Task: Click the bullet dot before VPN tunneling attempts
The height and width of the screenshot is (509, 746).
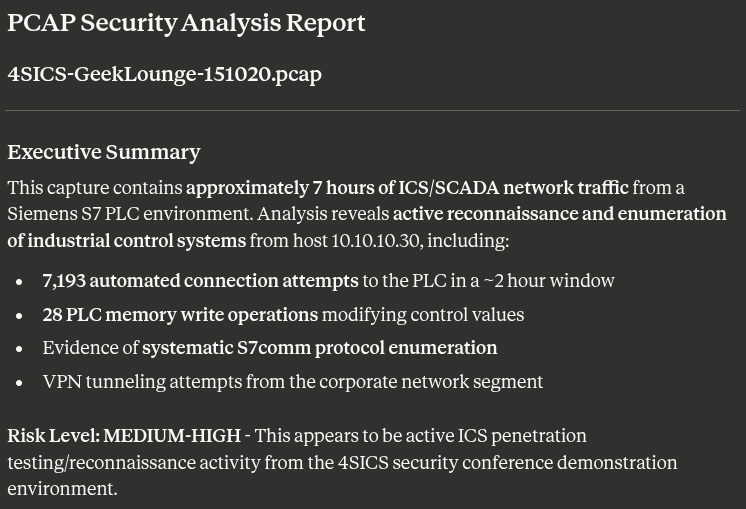Action: coord(20,383)
